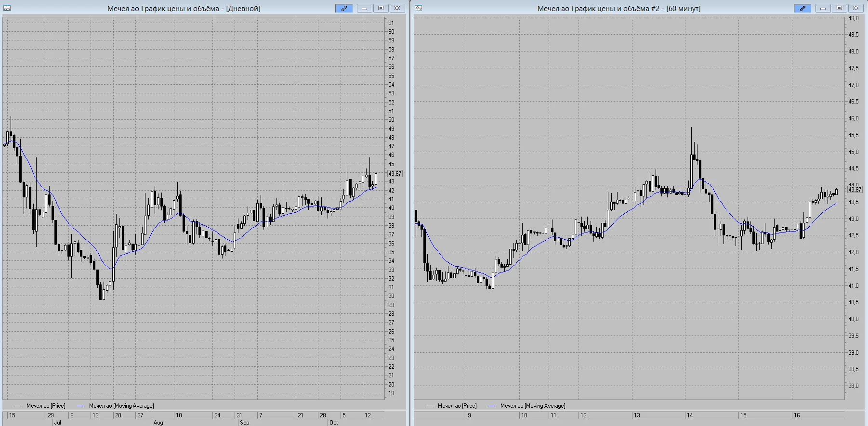Click the 'Aug' month label on the daily time axis

(x=158, y=423)
